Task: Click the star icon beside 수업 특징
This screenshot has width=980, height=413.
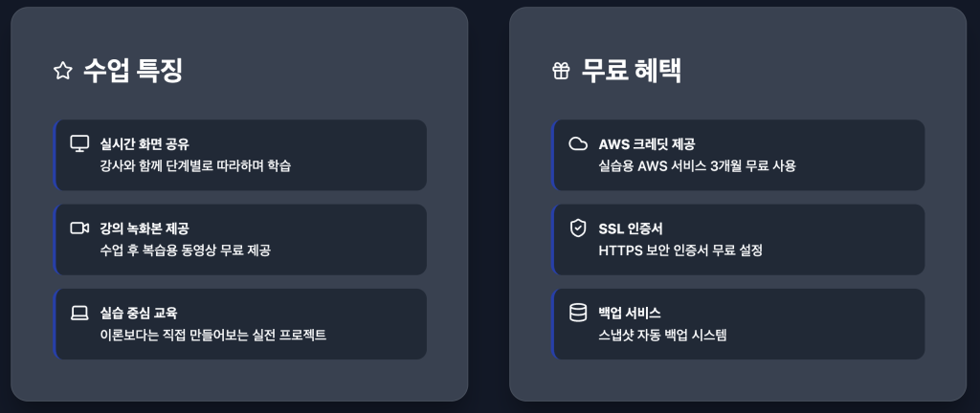Action: (63, 71)
